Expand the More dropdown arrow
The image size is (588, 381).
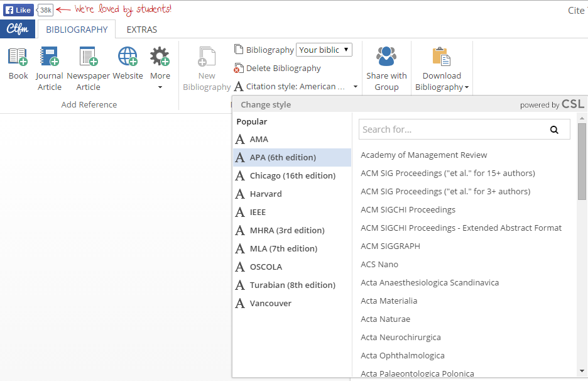point(160,87)
